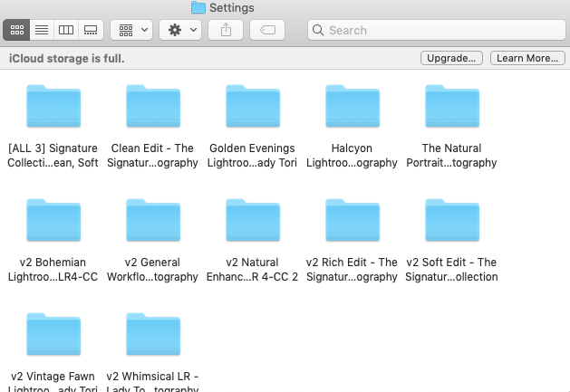Click the '[ALL 3] Signature' folder name text
This screenshot has height=392, width=570.
pos(53,148)
